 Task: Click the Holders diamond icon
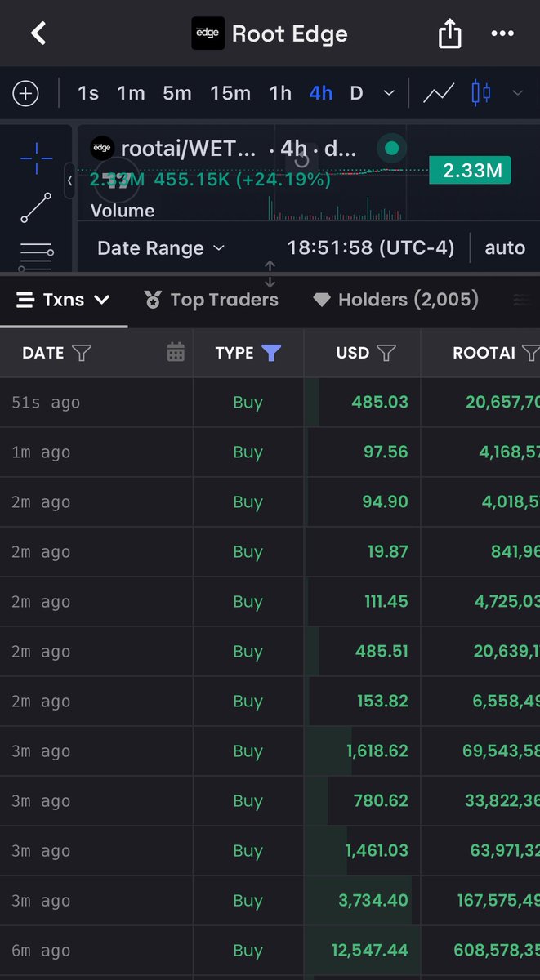coord(322,301)
